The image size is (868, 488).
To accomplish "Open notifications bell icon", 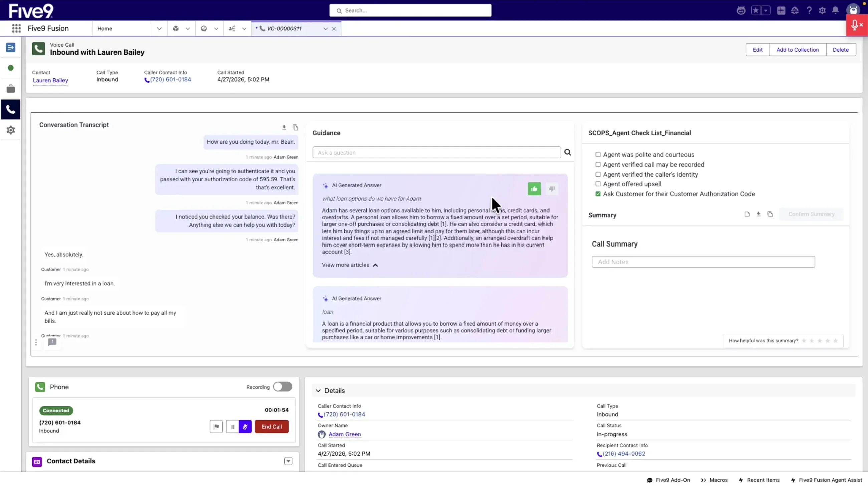I will [x=835, y=10].
